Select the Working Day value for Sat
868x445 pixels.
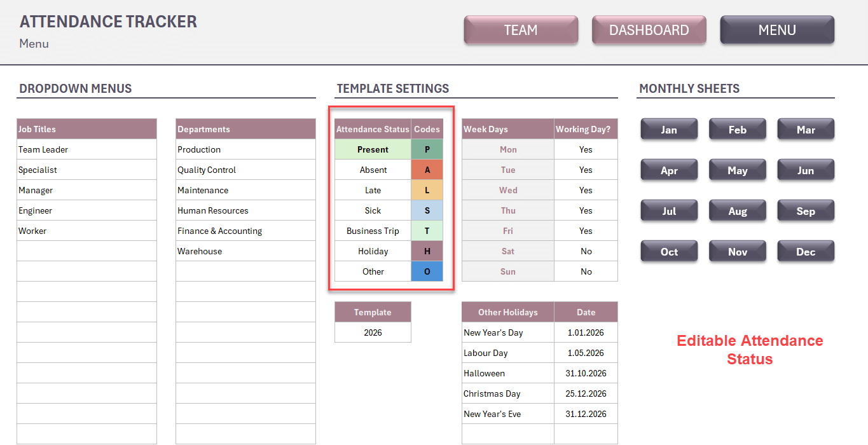(586, 251)
